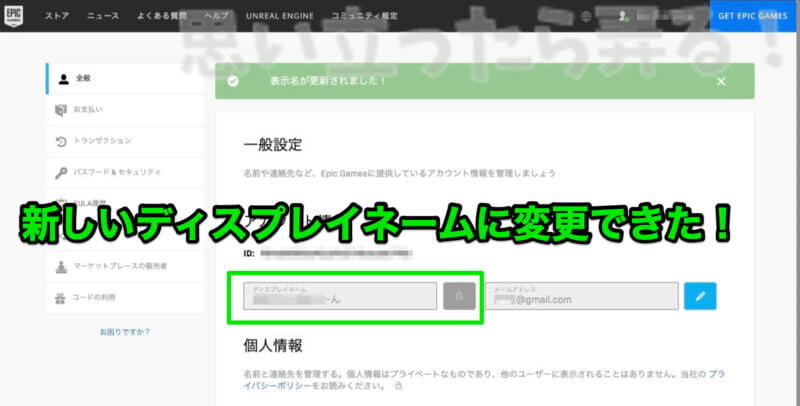Click the globe language icon
Image resolution: width=800 pixels, height=406 pixels.
click(586, 16)
